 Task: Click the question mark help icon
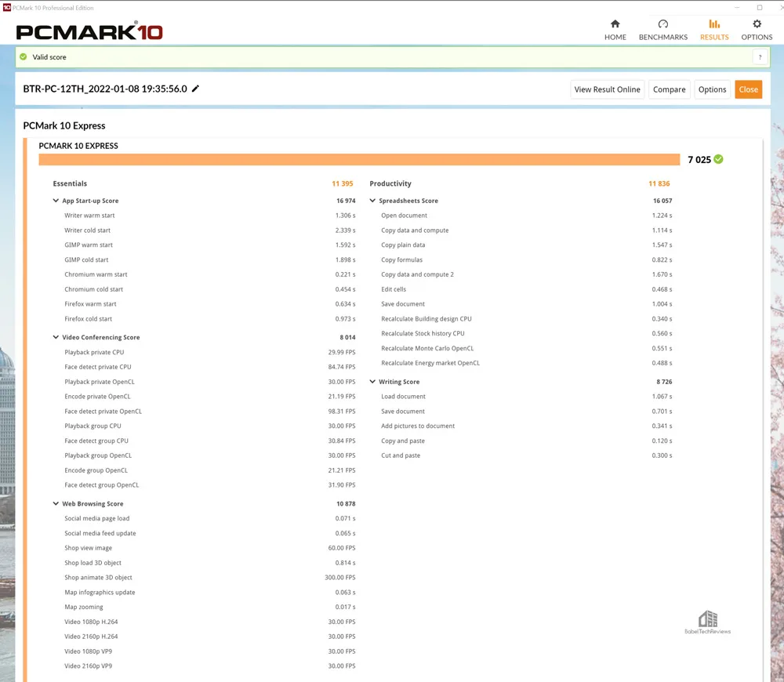(760, 57)
